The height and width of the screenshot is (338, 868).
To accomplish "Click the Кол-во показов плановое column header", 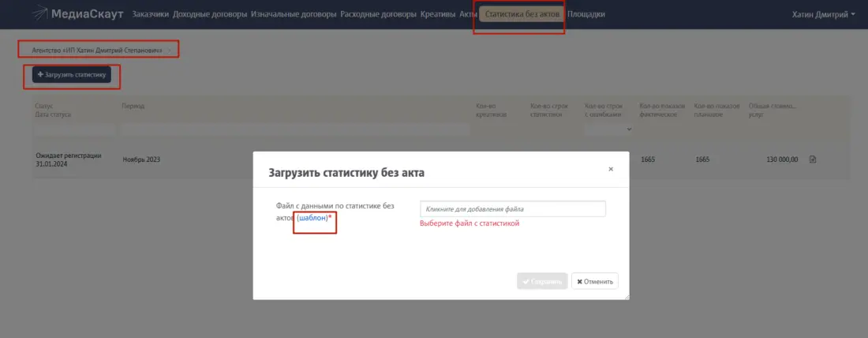I will pyautogui.click(x=716, y=111).
